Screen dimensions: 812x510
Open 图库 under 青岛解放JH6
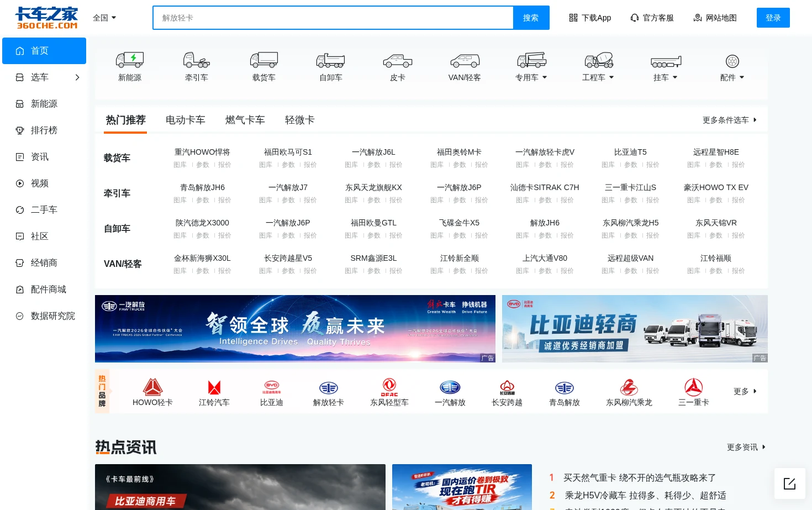click(180, 200)
